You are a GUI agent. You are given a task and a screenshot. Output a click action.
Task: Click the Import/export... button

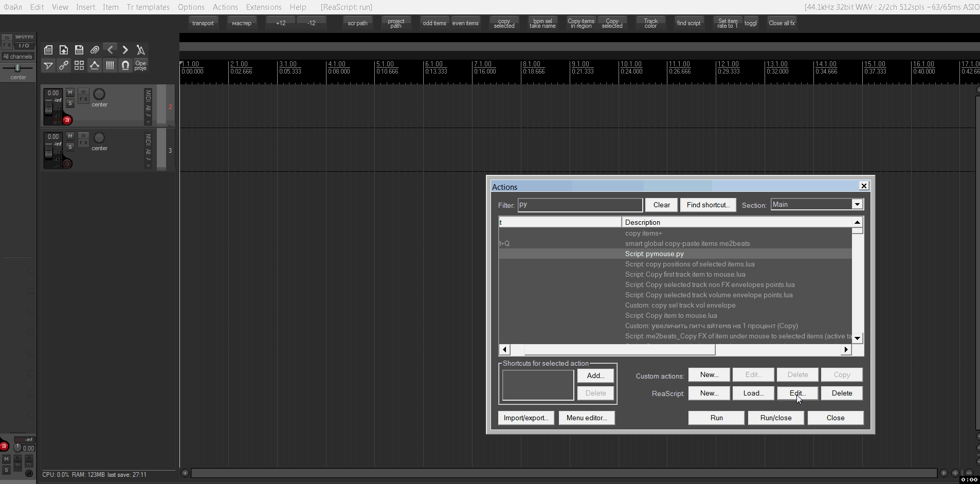[x=526, y=418]
